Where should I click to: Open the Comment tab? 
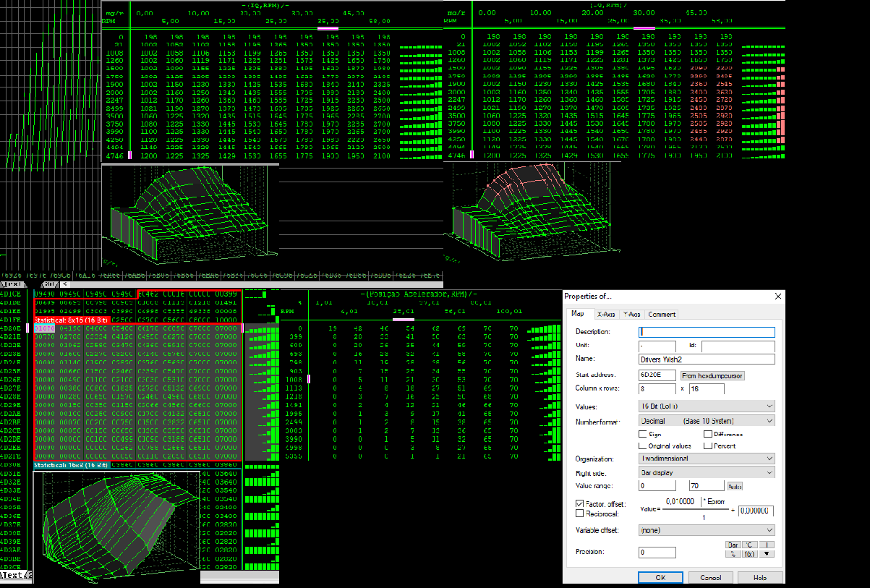662,314
